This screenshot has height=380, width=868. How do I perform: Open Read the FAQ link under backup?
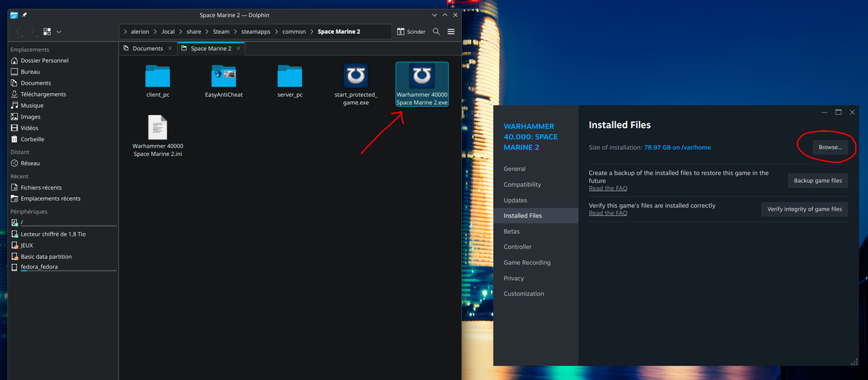click(608, 188)
